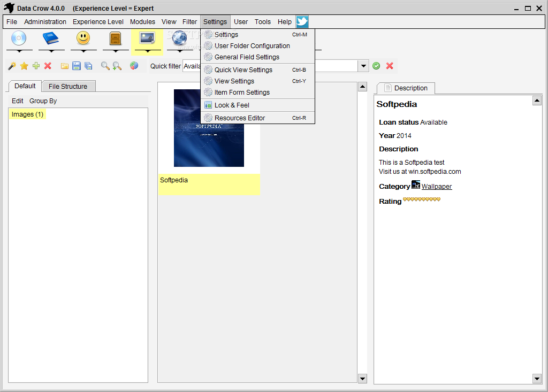
Task: Open the Container cabinet module icon
Action: coord(116,39)
